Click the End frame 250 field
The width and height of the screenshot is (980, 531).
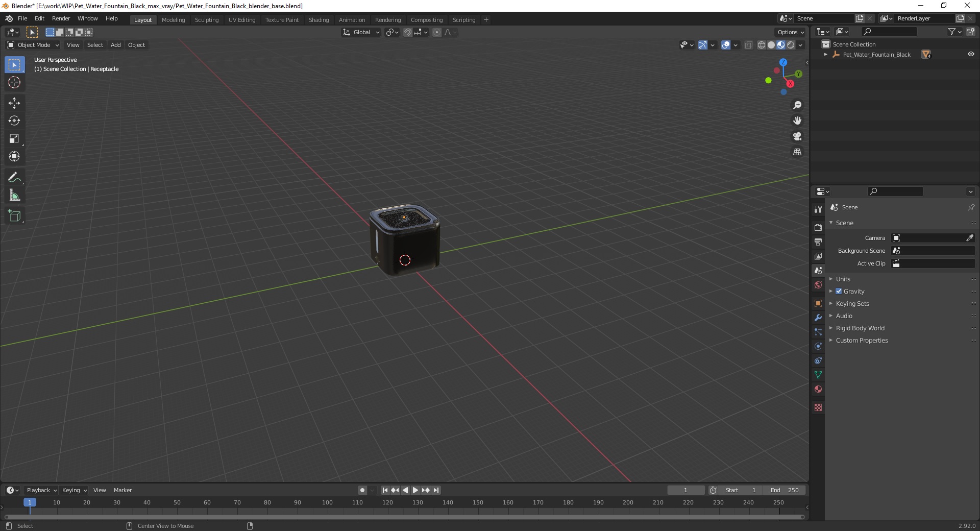tap(785, 490)
